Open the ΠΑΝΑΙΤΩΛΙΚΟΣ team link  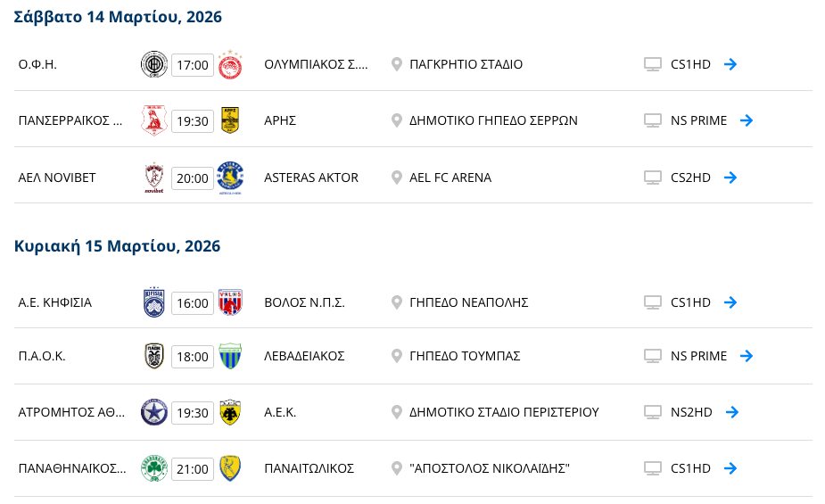(309, 468)
